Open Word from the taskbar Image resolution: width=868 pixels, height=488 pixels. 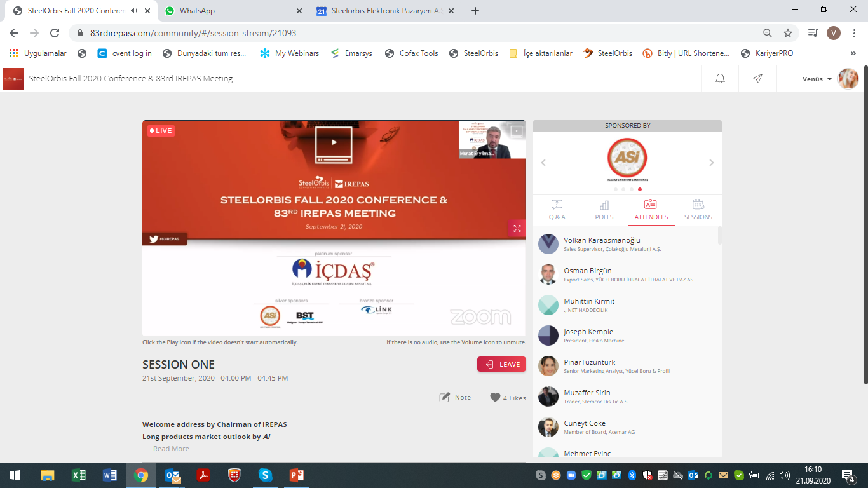tap(110, 475)
